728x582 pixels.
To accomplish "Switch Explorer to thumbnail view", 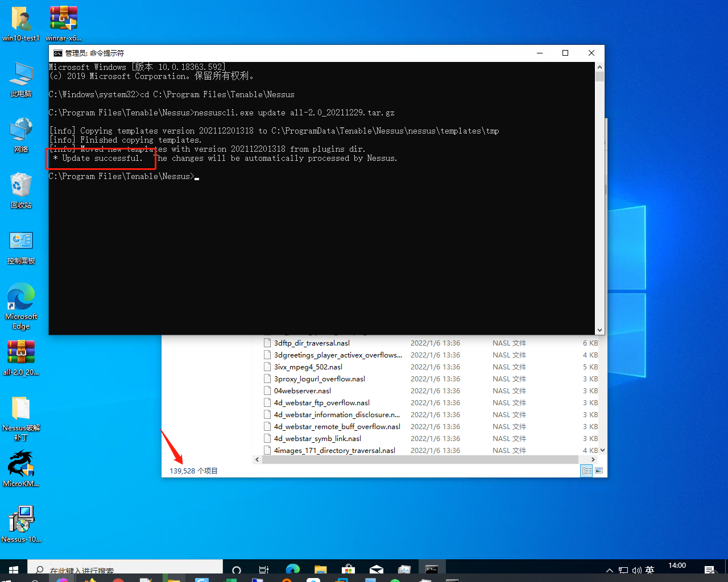I will (x=599, y=470).
